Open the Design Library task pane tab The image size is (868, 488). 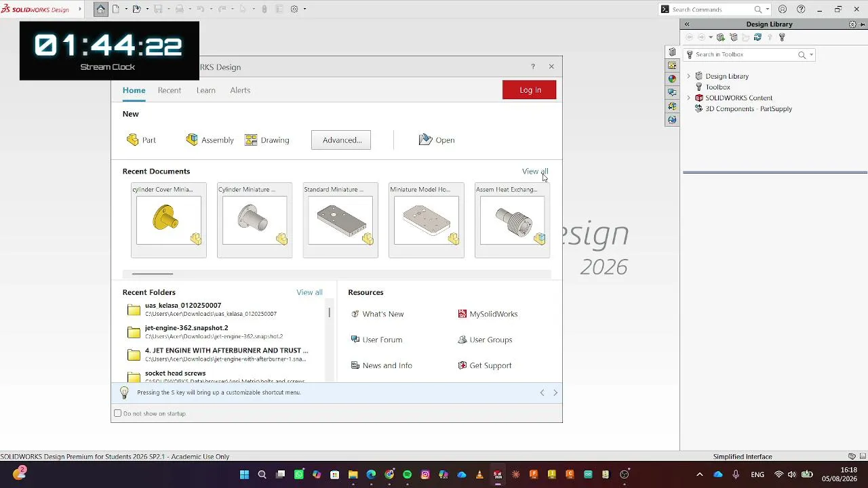point(672,52)
